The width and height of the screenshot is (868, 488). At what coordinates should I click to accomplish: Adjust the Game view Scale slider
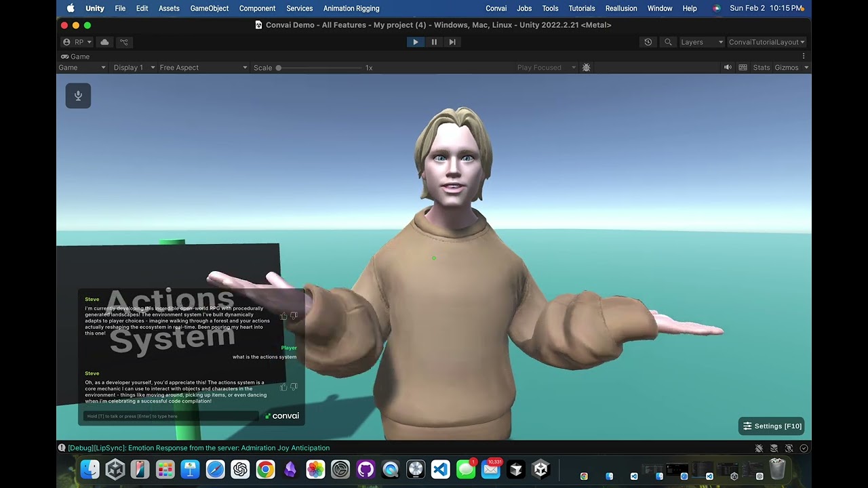(319, 68)
